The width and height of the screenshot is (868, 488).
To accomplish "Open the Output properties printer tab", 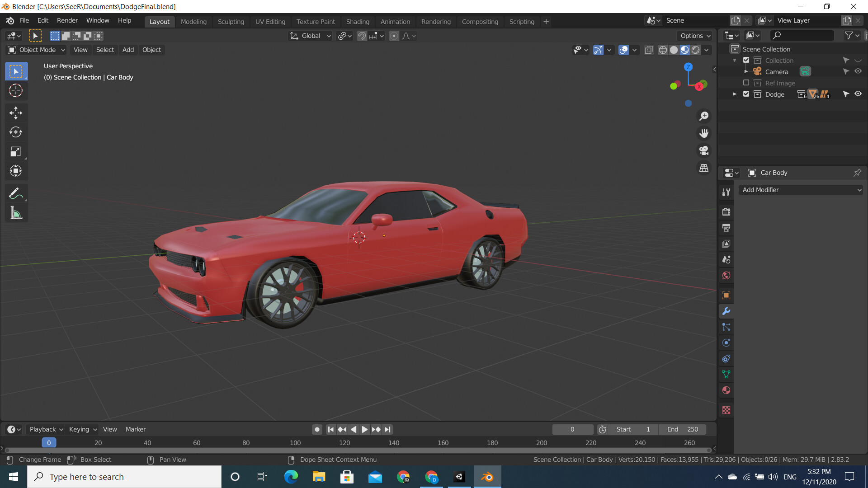I will 726,228.
